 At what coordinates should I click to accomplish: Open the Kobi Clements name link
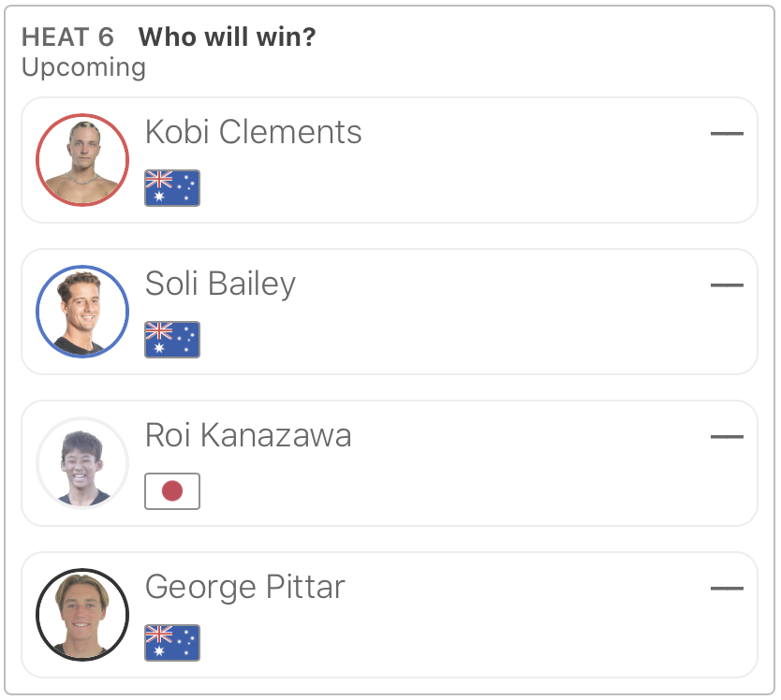point(253,133)
